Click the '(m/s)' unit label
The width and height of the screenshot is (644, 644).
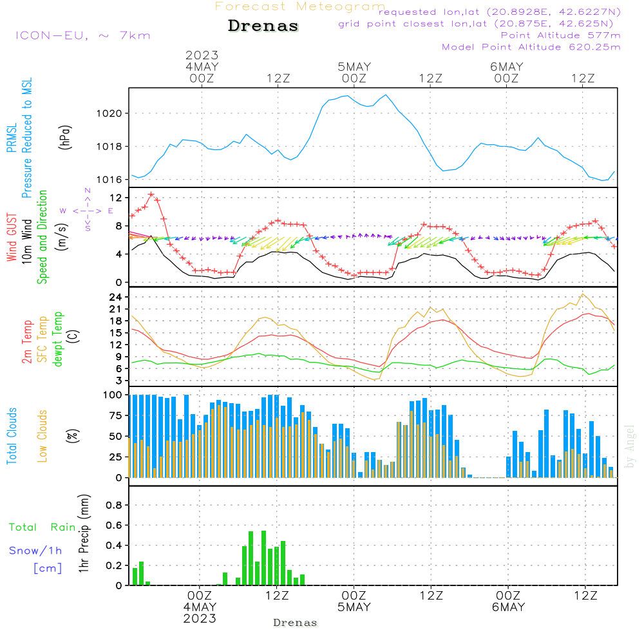(62, 237)
